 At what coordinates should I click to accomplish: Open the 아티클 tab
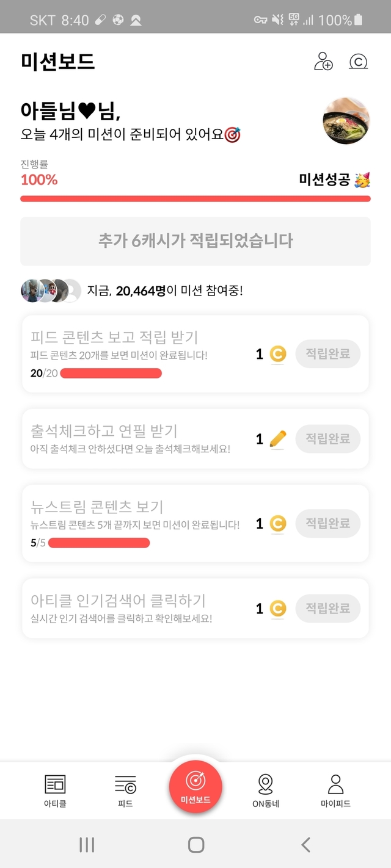(x=55, y=790)
